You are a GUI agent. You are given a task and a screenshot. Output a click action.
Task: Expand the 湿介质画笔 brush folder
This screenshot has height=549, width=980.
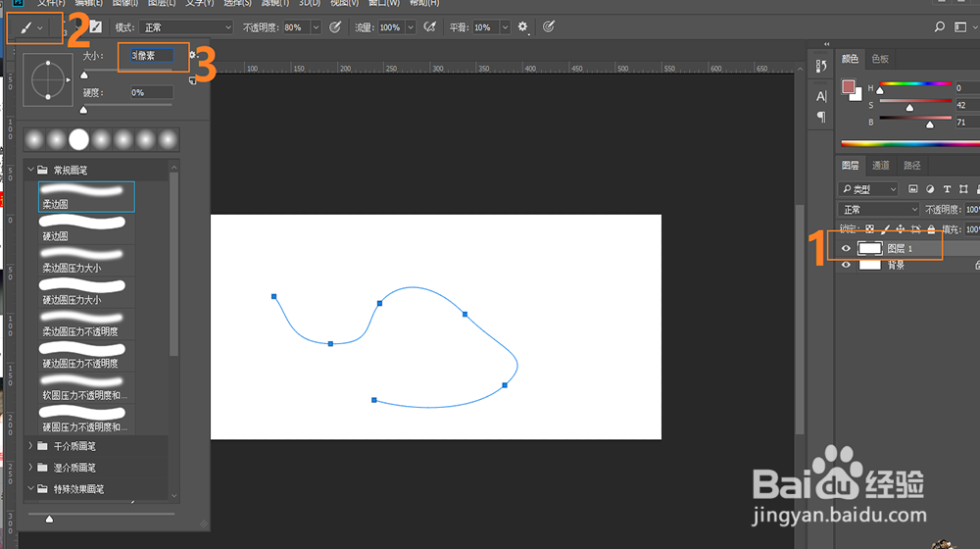[x=30, y=467]
